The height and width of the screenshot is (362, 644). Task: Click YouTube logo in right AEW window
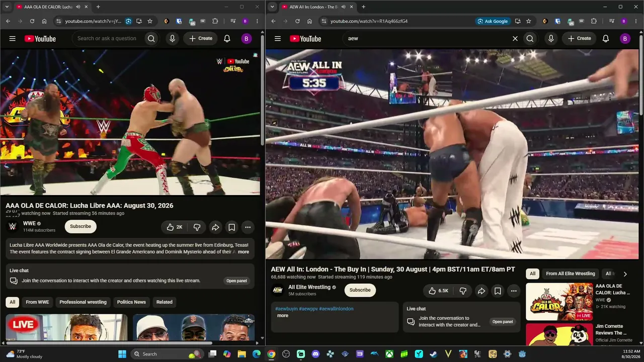[305, 39]
